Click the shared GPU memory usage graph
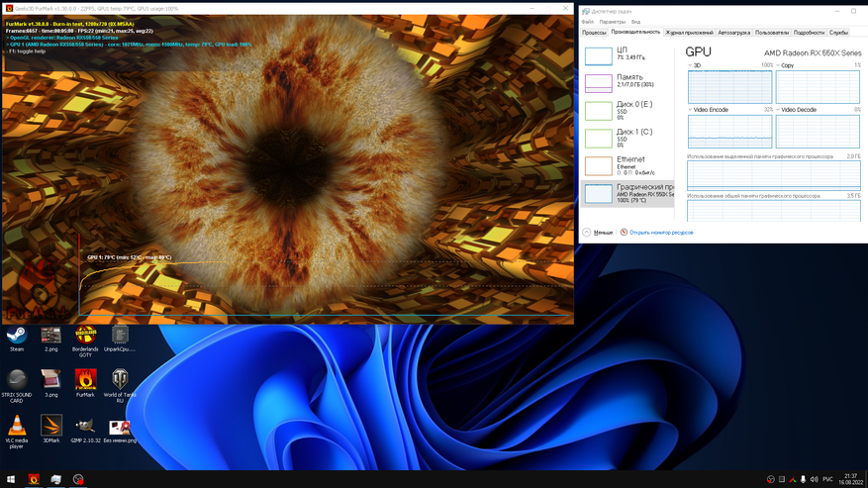Screen dimensions: 868x488 click(774, 211)
